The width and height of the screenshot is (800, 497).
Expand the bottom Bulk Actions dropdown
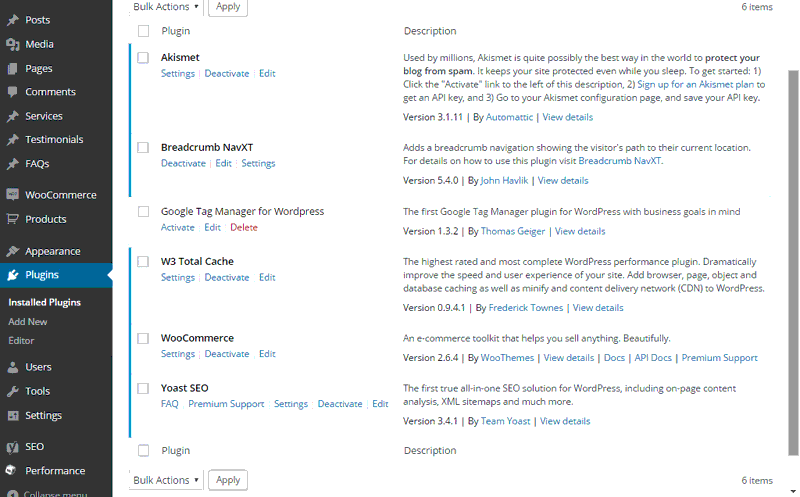point(165,480)
